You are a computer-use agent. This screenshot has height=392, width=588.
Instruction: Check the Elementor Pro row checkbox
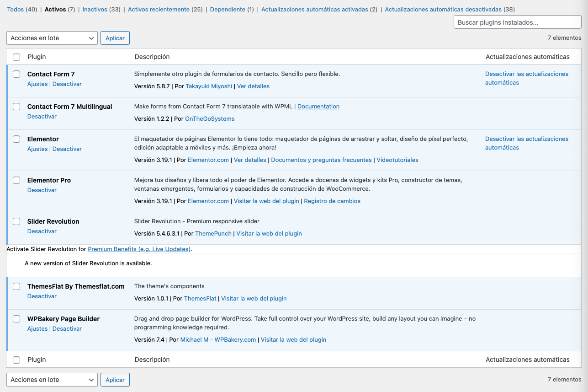tap(16, 180)
